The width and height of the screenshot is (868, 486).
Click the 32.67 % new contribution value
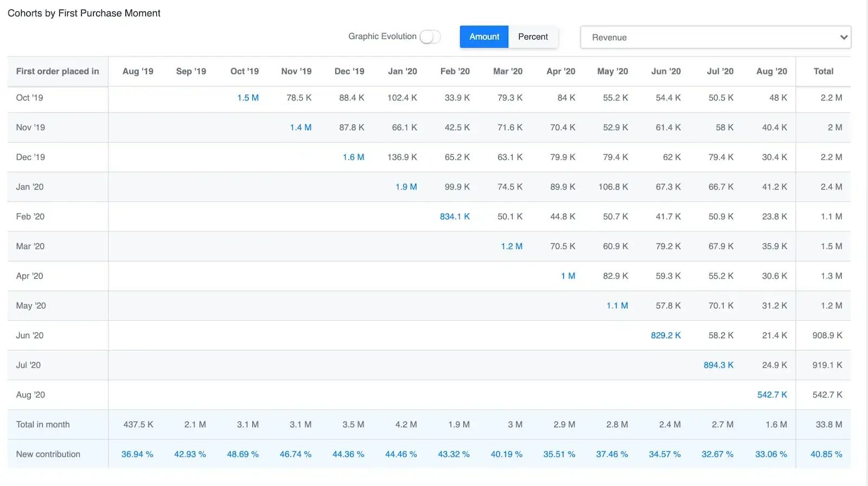coord(717,455)
